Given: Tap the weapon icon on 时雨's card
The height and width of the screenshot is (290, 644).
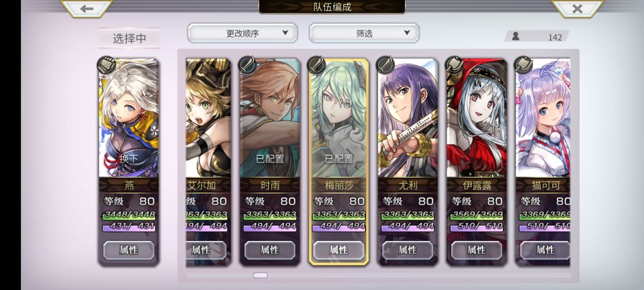Looking at the screenshot, I should (247, 65).
